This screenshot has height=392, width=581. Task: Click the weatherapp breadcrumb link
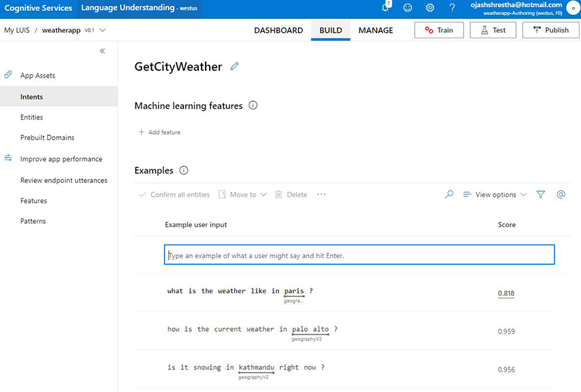(x=61, y=30)
